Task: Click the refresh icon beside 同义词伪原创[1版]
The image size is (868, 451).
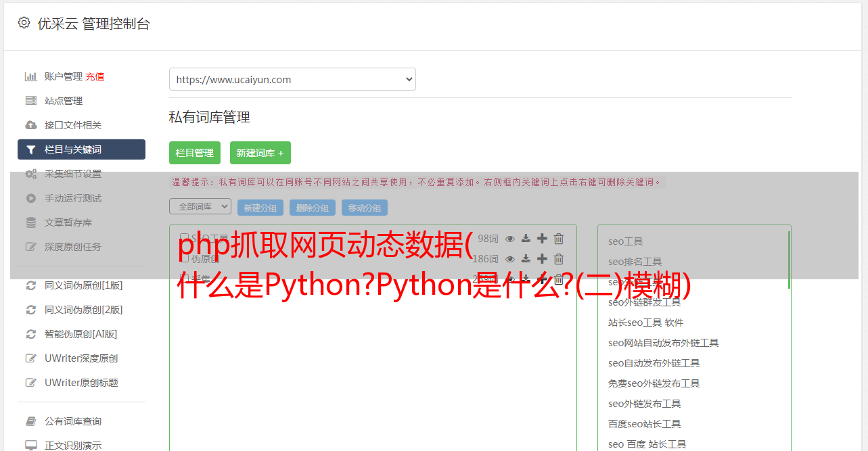Action: coord(31,285)
